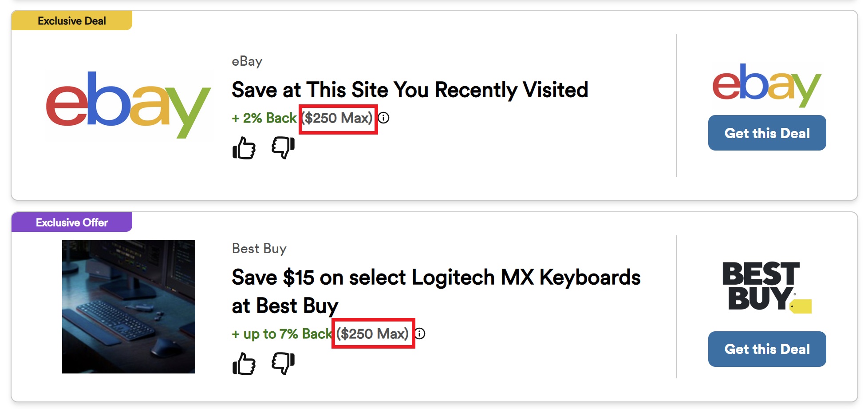Click thumbs up on the eBay deal
Image resolution: width=868 pixels, height=409 pixels.
pos(244,148)
